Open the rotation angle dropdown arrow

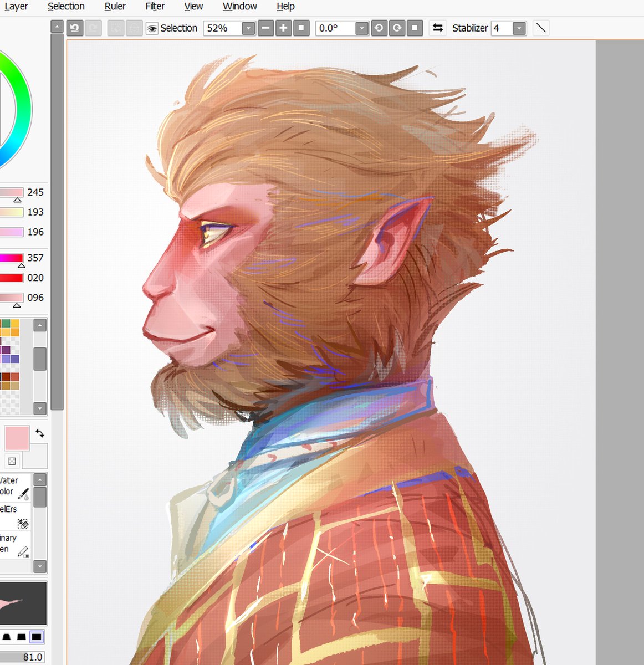pos(362,28)
